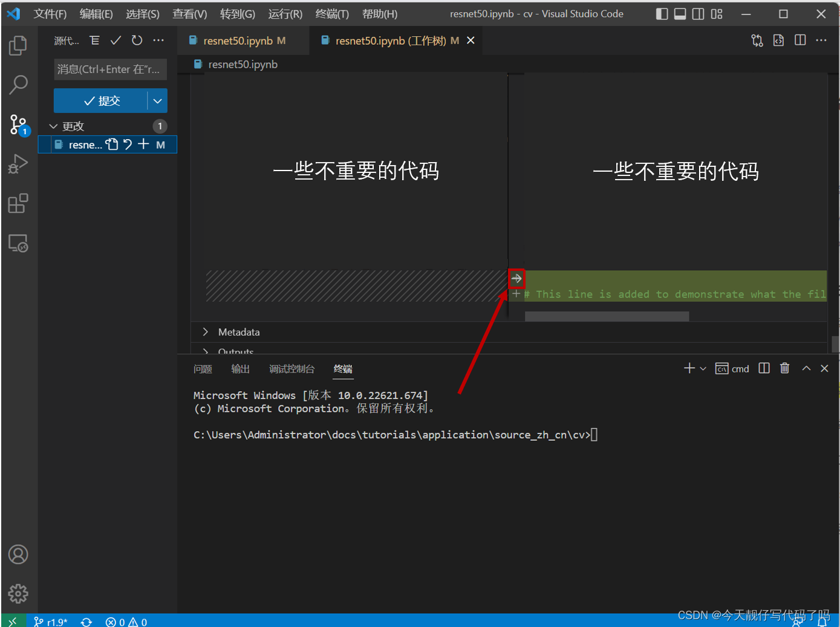Screen dimensions: 840x627
Task: Open the Accounts menu icon
Action: (x=18, y=554)
